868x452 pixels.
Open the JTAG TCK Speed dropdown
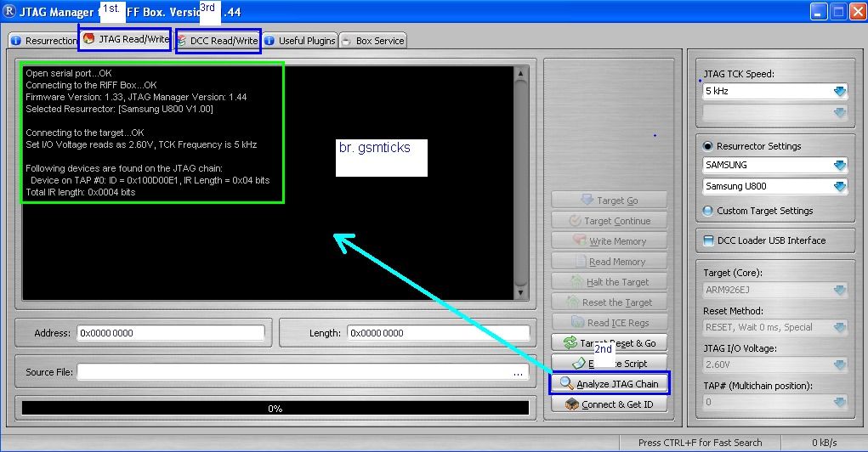[x=840, y=91]
